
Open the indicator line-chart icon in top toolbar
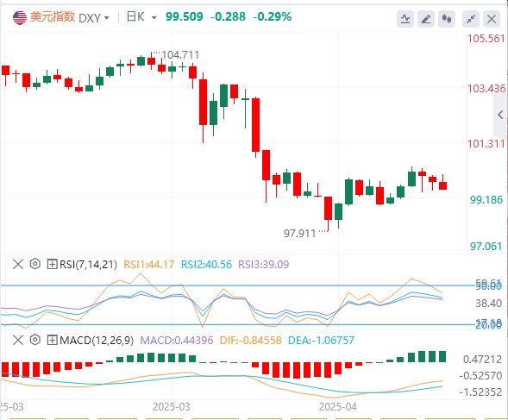point(405,19)
